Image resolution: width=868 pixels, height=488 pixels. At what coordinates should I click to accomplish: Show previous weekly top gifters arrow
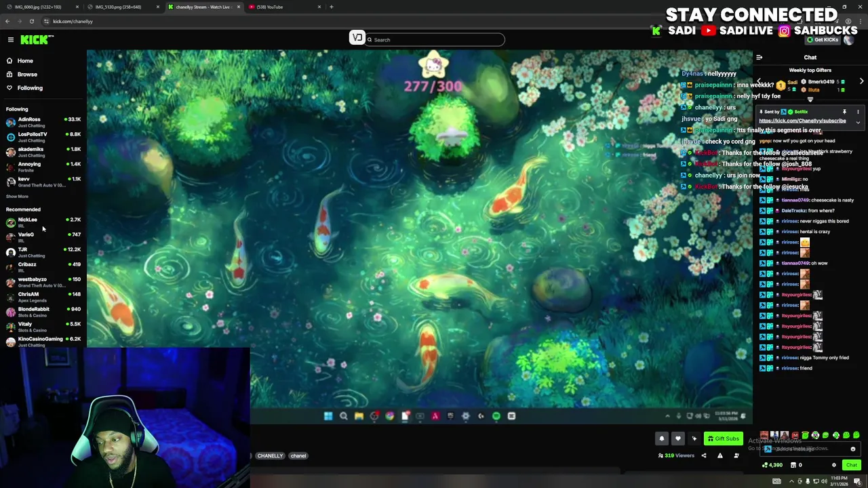(759, 81)
